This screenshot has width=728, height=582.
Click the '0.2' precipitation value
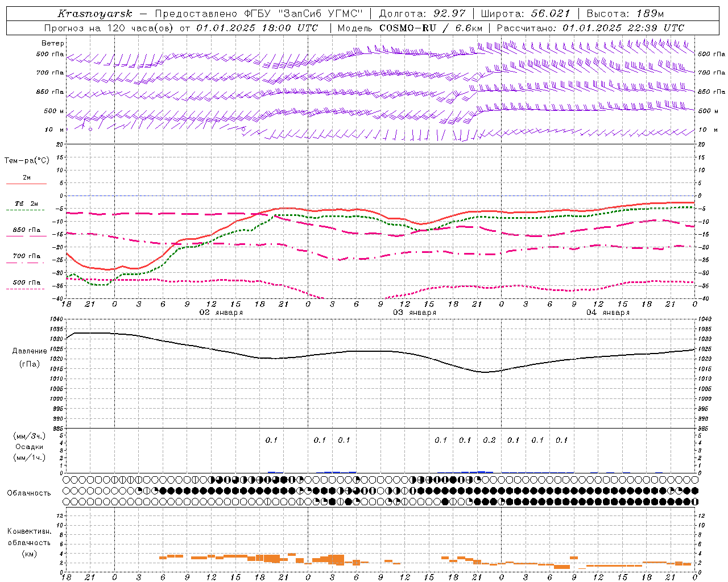[x=489, y=440]
